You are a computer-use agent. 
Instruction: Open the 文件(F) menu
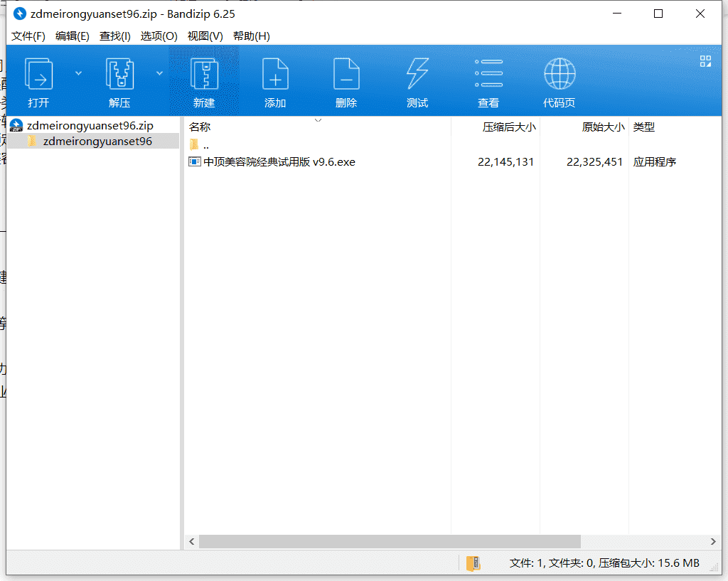tap(28, 36)
